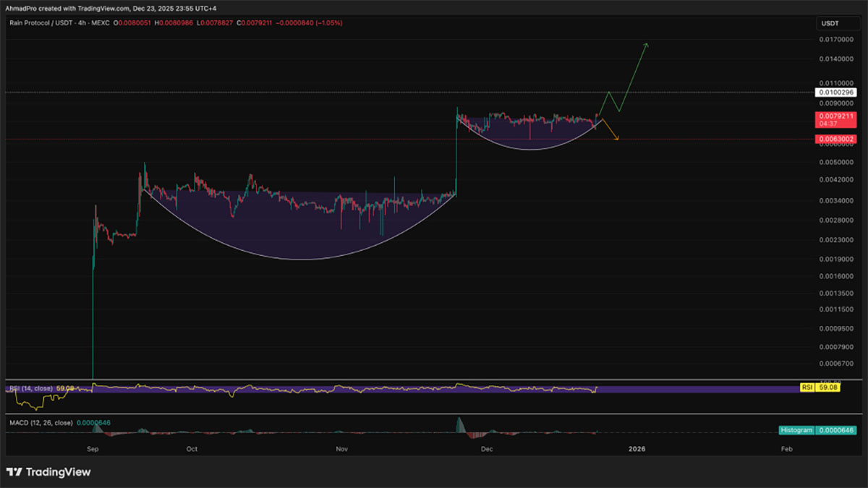Click the TradingView logo
This screenshot has width=868, height=488.
[x=48, y=472]
